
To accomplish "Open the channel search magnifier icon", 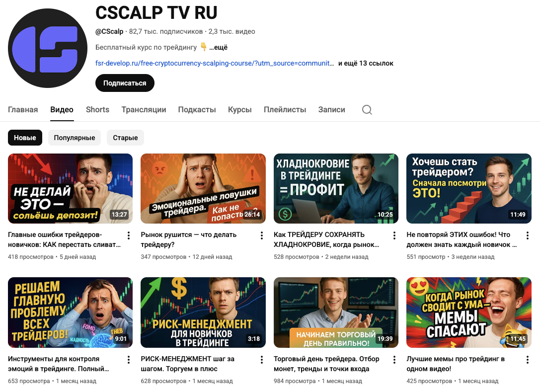I will (x=367, y=110).
